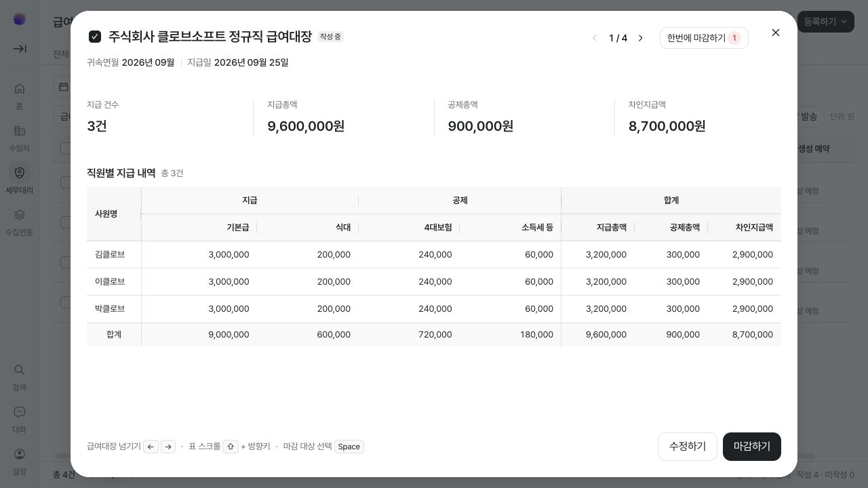The image size is (868, 488).
Task: Click the 2026년 09월 25일 payment date
Action: (x=251, y=62)
